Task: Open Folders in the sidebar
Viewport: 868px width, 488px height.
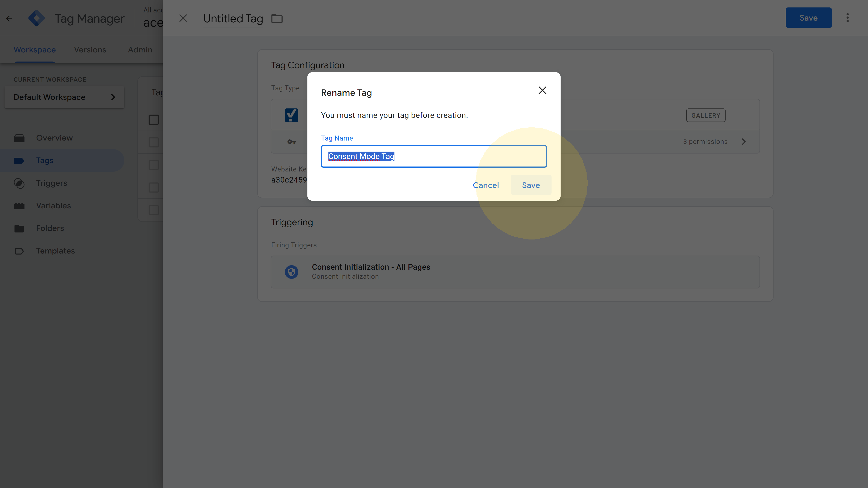Action: click(62, 228)
